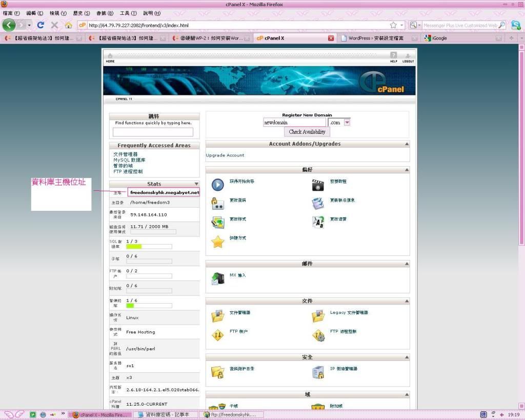Open the video tutorials clapperboard icon
This screenshot has width=525, height=420.
pyautogui.click(x=318, y=185)
